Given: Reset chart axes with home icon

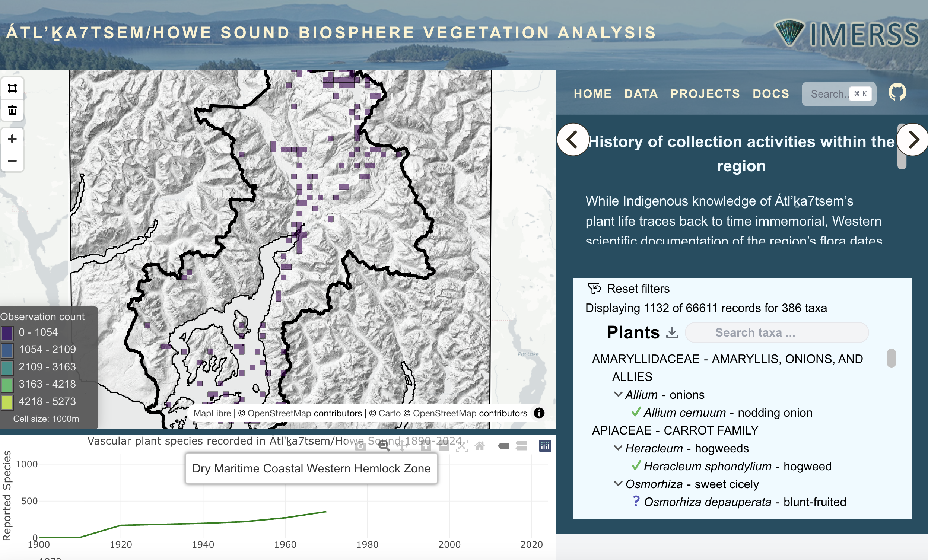Looking at the screenshot, I should coord(479,446).
